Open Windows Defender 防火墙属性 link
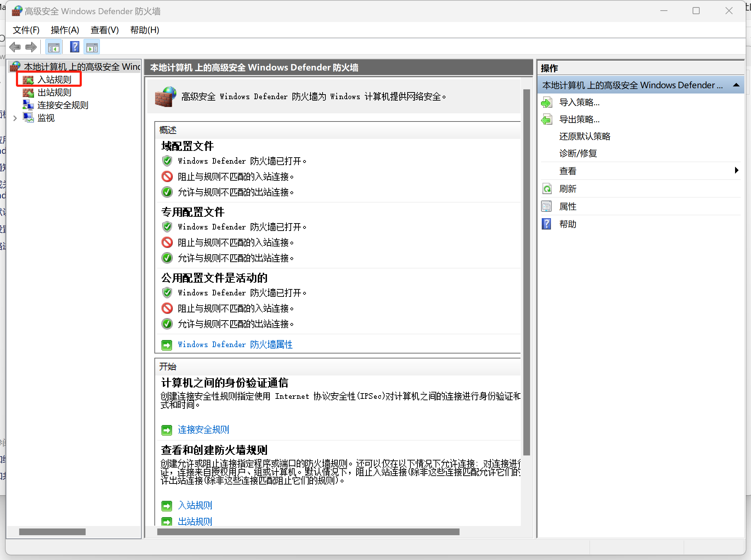751x560 pixels. [235, 344]
